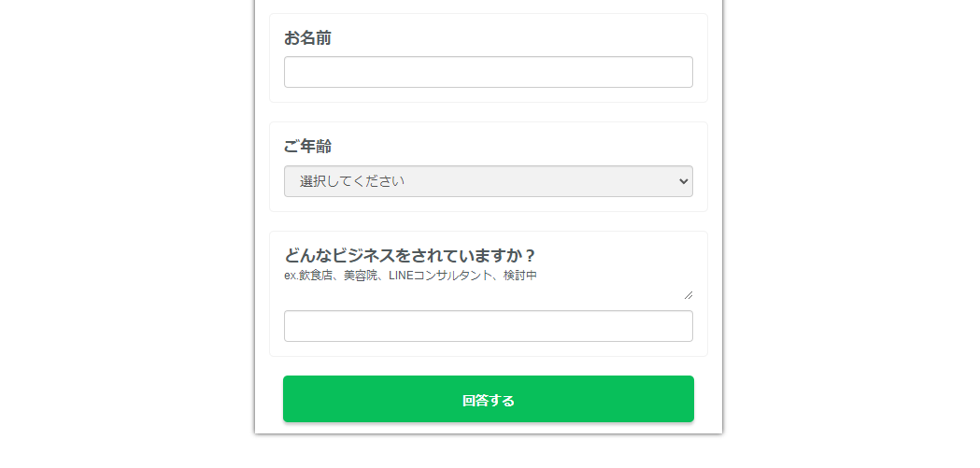Click the dropdown arrow in the age selector
This screenshot has height=468, width=980.
682,181
